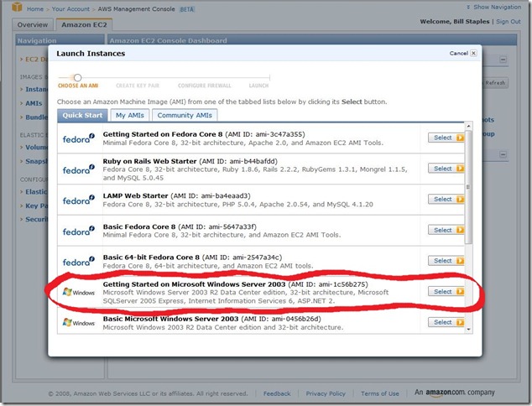Click the BETA badge next to AWS Management Console

click(x=187, y=9)
